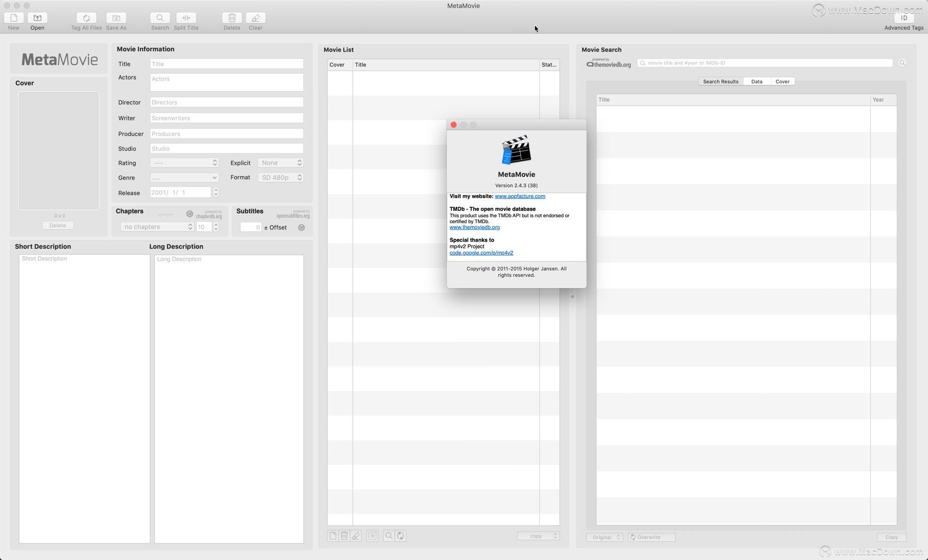Open the copy dropdown below Movie List
928x560 pixels.
coord(538,536)
